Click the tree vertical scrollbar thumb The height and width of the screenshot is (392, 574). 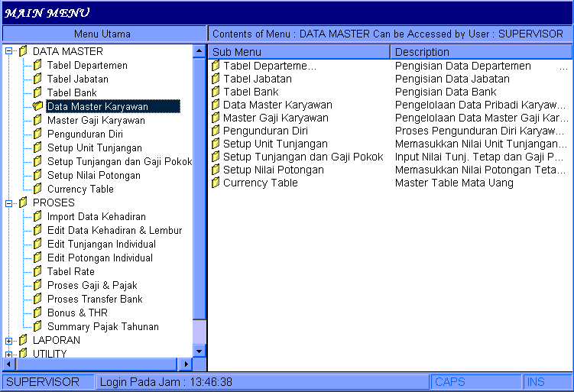[x=199, y=188]
